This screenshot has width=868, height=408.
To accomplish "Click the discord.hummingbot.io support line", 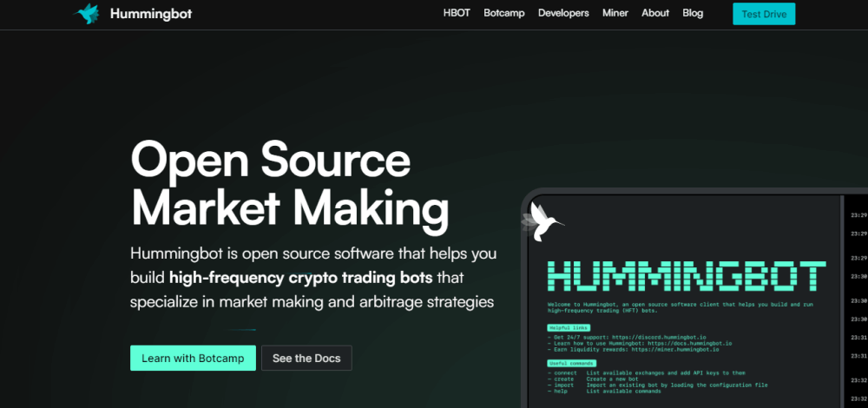I will click(x=627, y=337).
